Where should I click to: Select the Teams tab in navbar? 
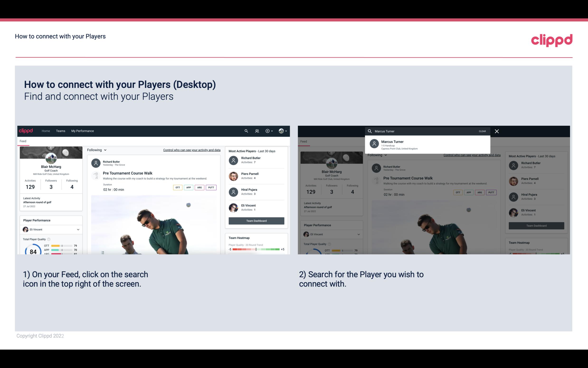[x=61, y=131]
